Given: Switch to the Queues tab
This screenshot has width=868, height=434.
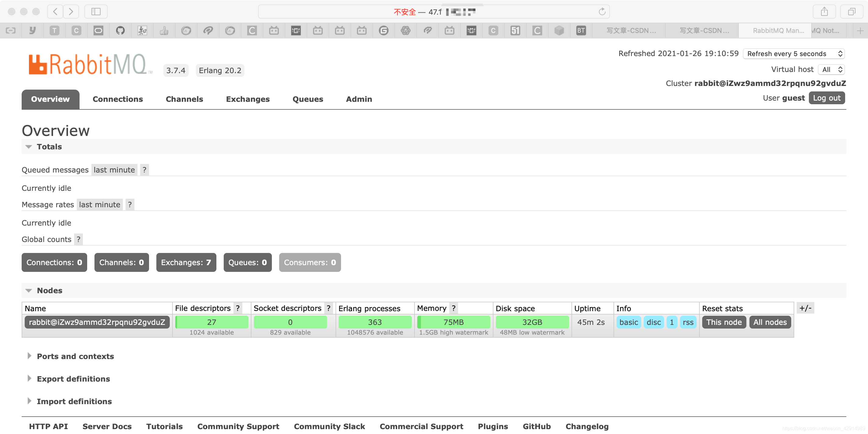Looking at the screenshot, I should pyautogui.click(x=308, y=99).
